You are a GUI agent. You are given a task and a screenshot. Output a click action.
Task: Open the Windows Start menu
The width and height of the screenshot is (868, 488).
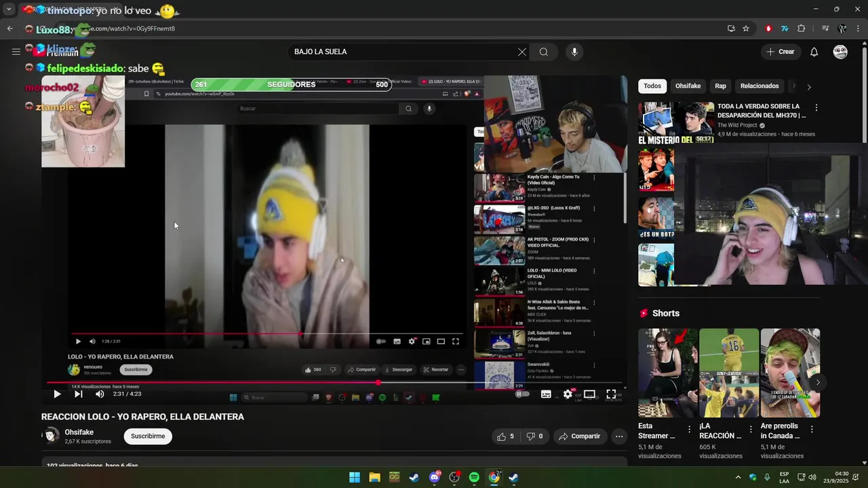[x=355, y=477]
